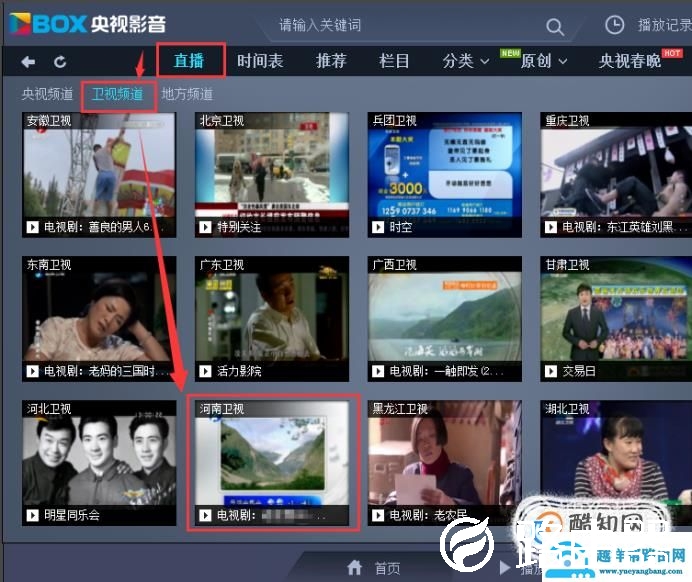This screenshot has height=582, width=692.
Task: Open the 栏目 tab
Action: pyautogui.click(x=394, y=61)
